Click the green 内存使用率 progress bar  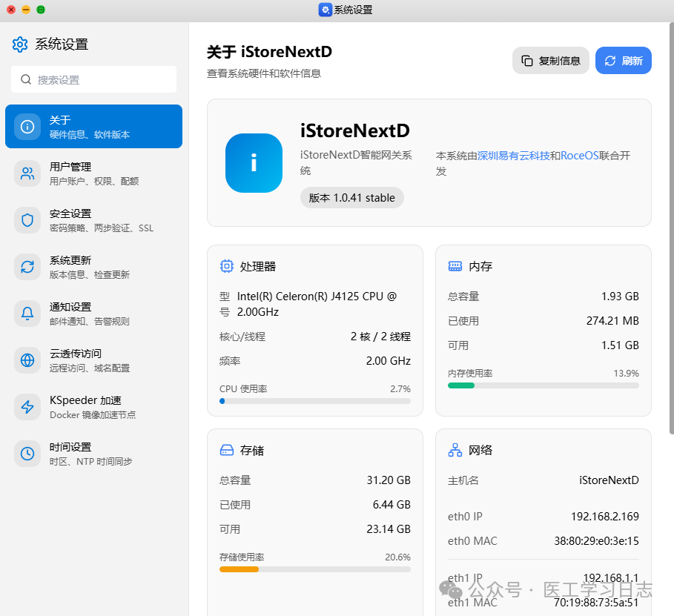click(544, 385)
